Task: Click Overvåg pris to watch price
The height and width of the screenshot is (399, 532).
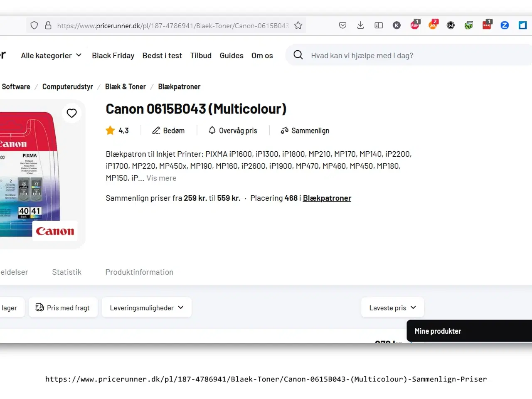Action: click(x=233, y=131)
